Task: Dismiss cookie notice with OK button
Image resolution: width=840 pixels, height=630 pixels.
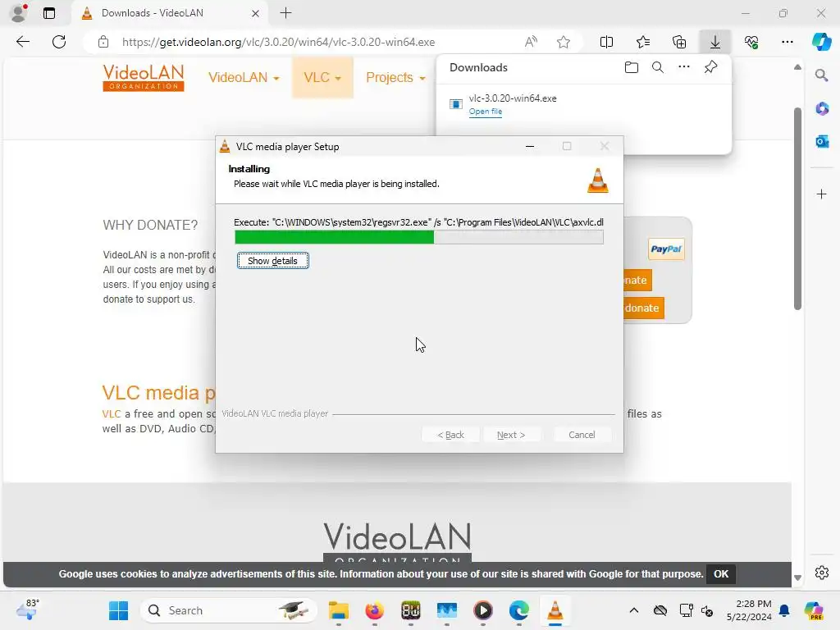Action: (720, 573)
